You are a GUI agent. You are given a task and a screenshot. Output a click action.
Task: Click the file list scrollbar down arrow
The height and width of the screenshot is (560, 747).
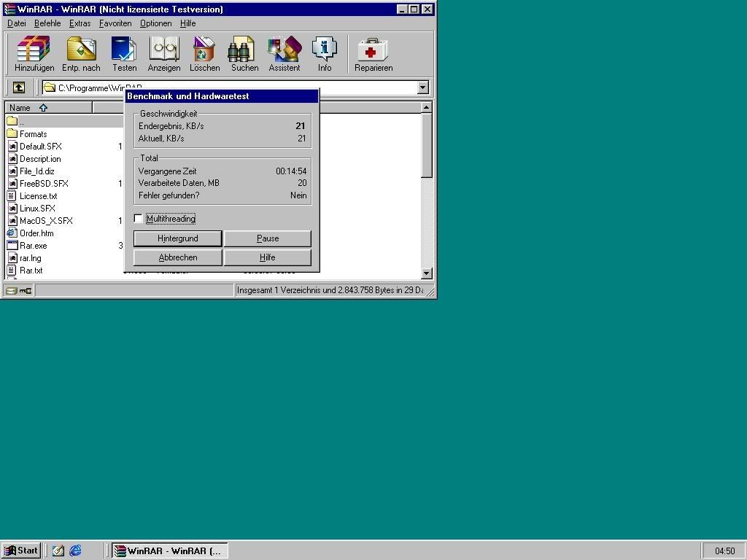tap(426, 273)
